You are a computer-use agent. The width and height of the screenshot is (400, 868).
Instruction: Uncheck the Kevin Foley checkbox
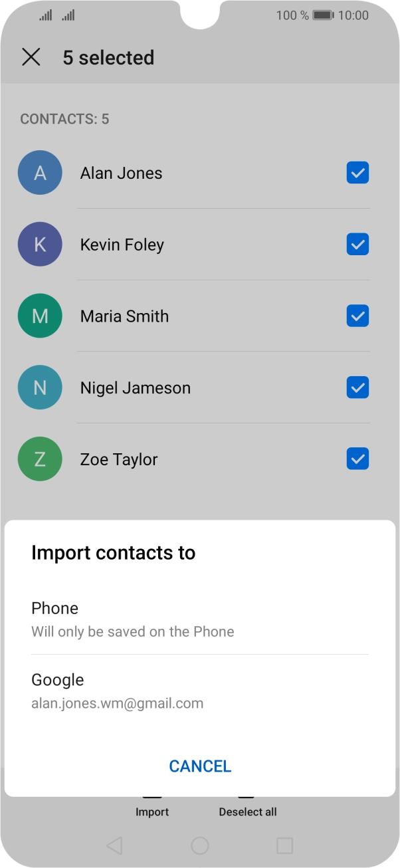[x=357, y=245]
